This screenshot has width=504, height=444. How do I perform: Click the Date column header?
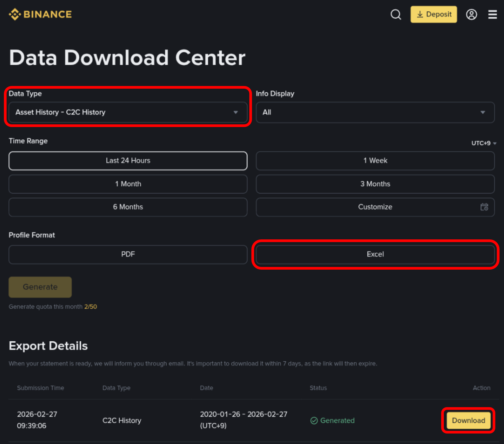(207, 388)
